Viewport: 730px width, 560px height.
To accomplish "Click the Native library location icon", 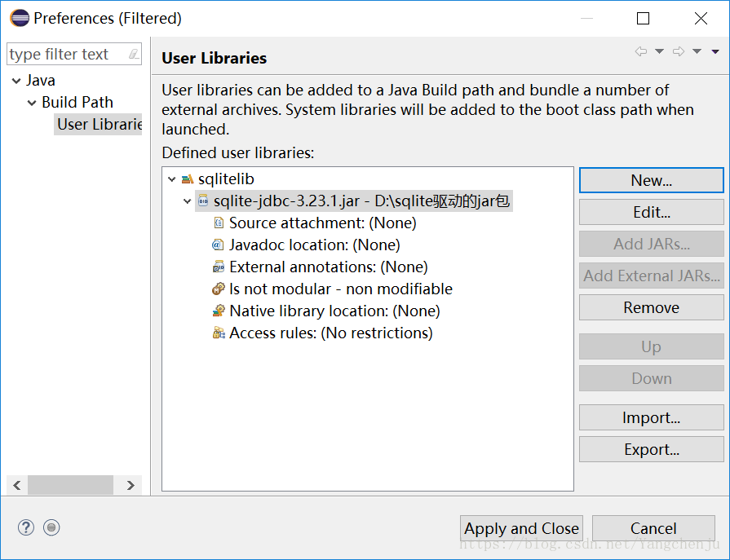I will click(218, 311).
